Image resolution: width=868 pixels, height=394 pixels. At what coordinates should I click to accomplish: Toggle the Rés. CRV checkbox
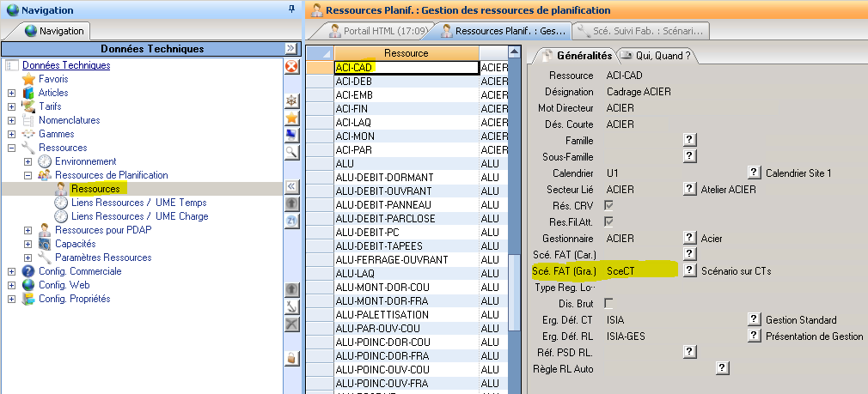[x=608, y=205]
